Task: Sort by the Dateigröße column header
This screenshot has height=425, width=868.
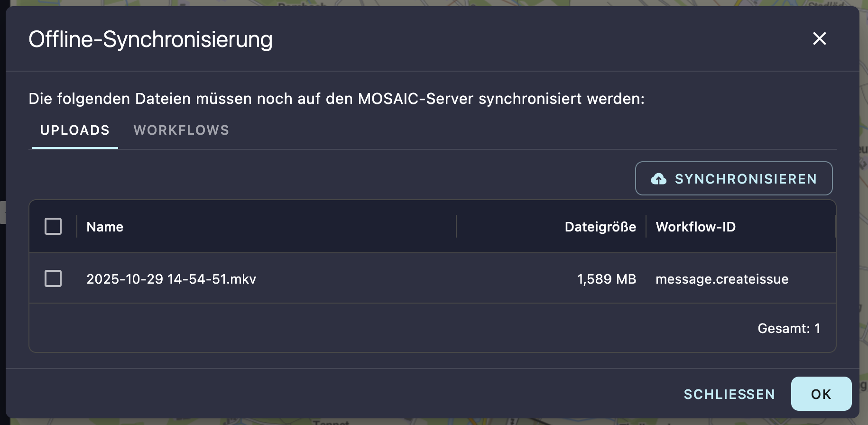Action: pos(600,227)
